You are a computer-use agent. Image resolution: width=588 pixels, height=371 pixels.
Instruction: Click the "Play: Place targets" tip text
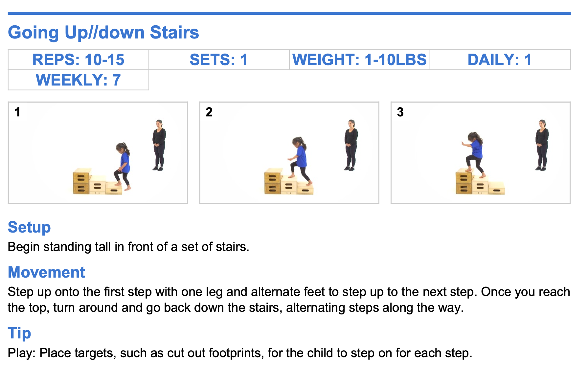tap(240, 353)
